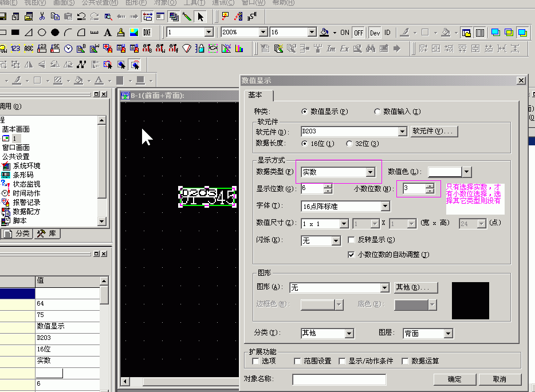Click the ON toolbar button

(345, 33)
